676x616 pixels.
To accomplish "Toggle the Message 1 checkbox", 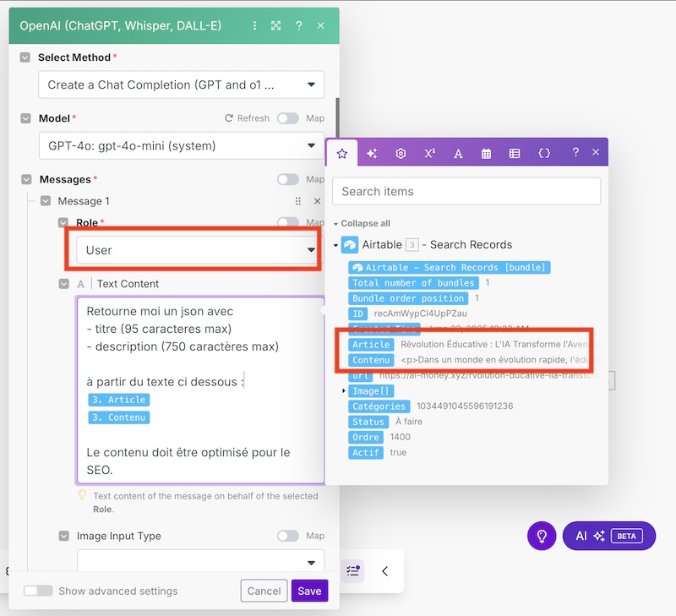I will pos(46,201).
